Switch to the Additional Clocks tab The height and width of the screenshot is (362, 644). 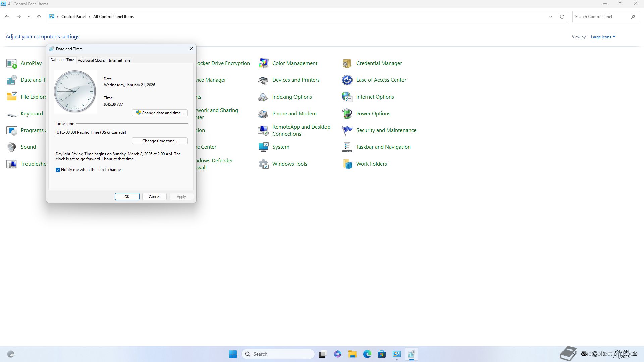tap(91, 60)
